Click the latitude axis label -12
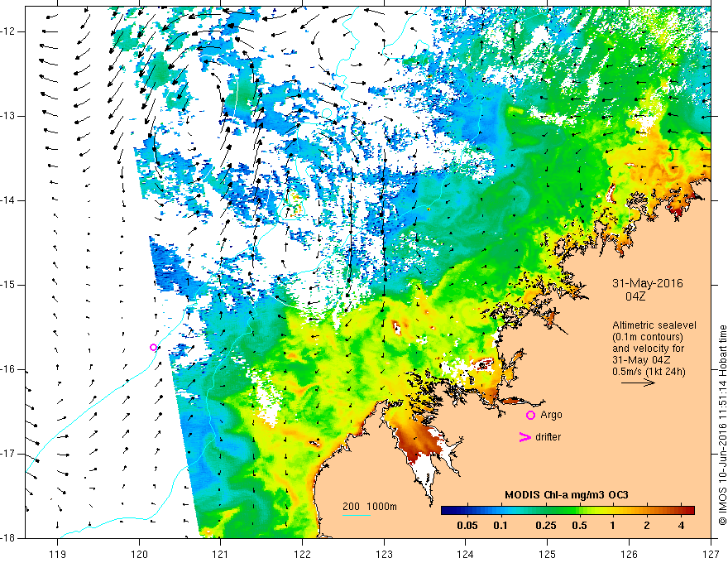Viewport: 728px width, 563px height. 9,31
